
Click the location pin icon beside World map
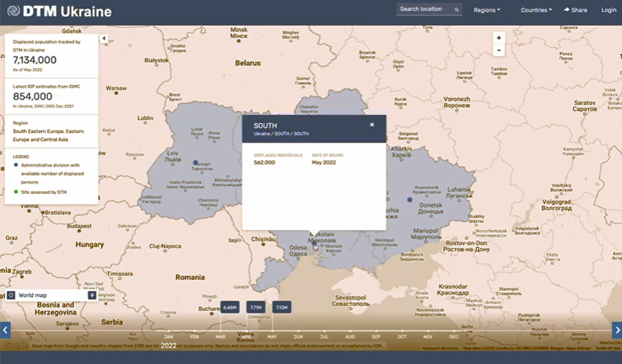92,295
